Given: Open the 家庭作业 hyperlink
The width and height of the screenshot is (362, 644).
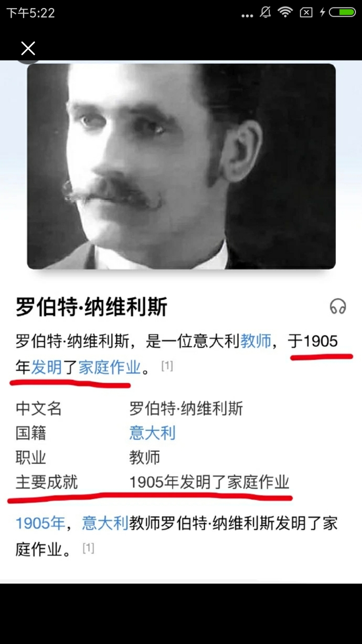Looking at the screenshot, I should (x=110, y=367).
